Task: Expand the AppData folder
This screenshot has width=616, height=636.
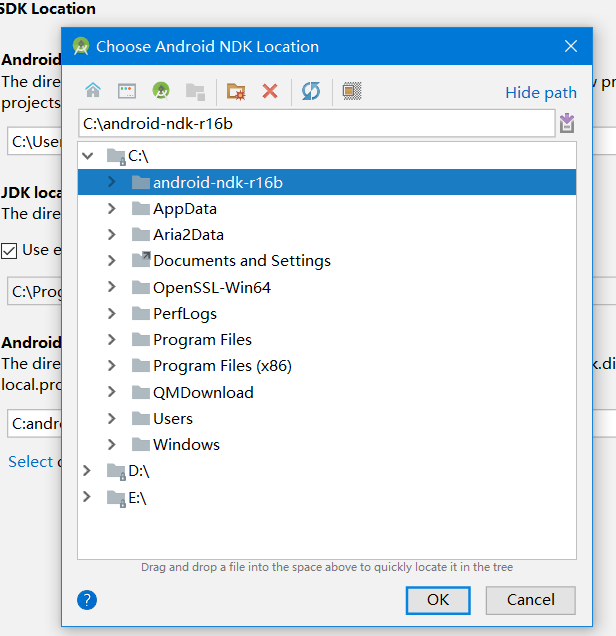Action: (112, 208)
